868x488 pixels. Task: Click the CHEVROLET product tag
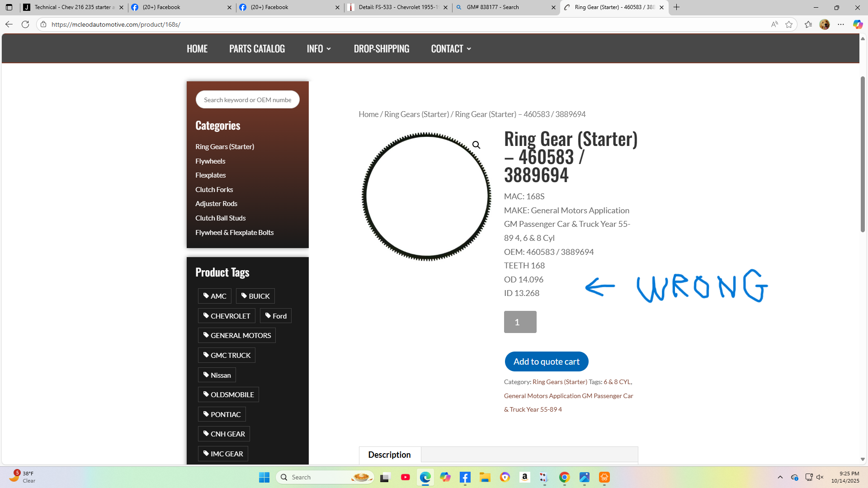click(x=226, y=316)
